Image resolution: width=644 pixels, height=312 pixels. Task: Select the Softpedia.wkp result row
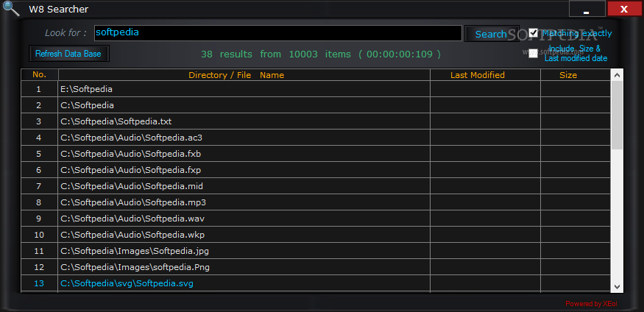244,235
